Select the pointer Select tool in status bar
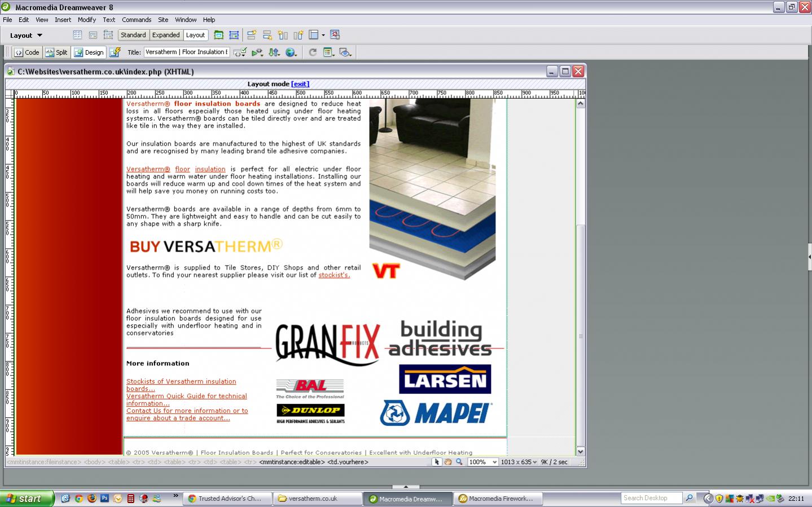The height and width of the screenshot is (507, 812). [x=436, y=462]
